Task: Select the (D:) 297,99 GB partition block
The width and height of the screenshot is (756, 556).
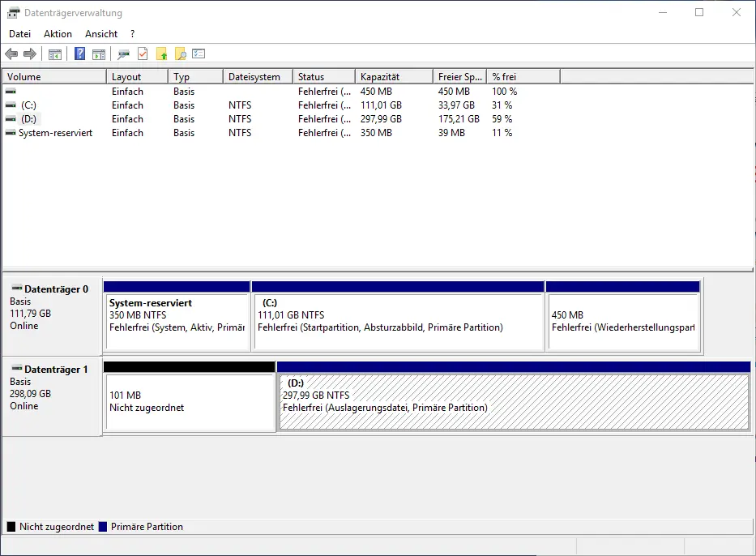Action: coord(514,396)
